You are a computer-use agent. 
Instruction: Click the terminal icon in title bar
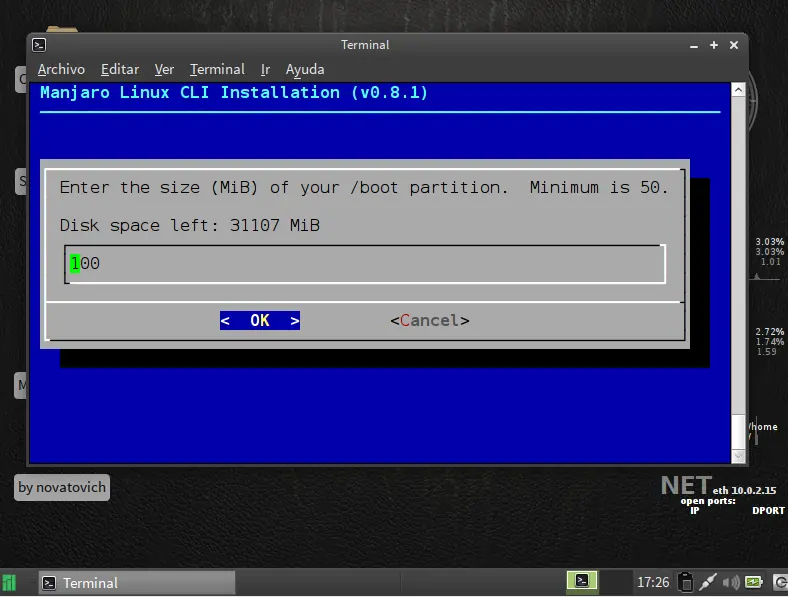(x=39, y=45)
